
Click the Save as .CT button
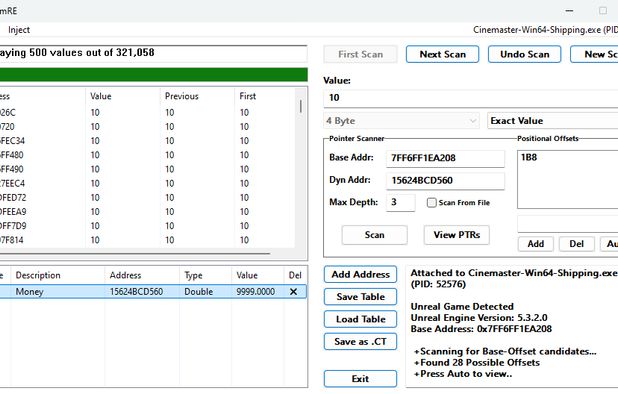click(360, 342)
